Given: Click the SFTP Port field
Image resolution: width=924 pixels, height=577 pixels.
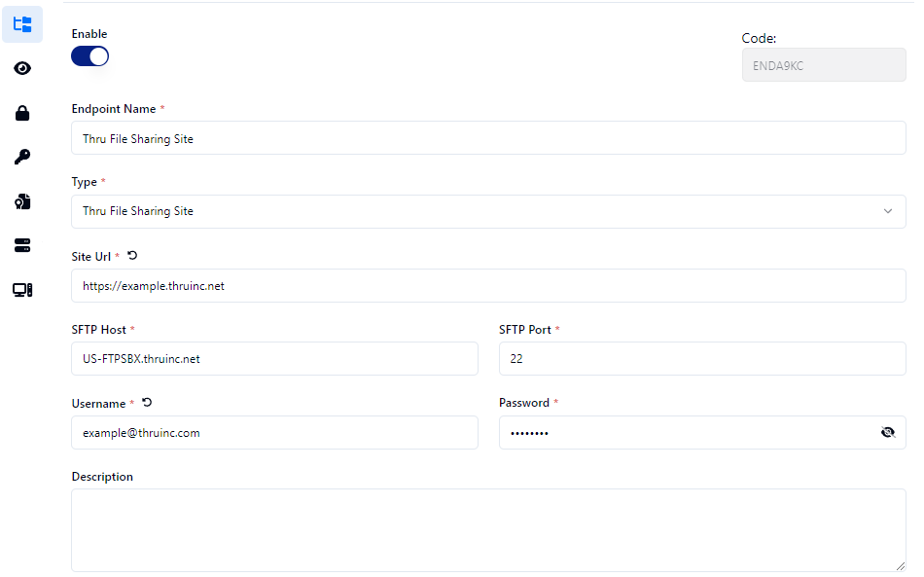Looking at the screenshot, I should 701,358.
